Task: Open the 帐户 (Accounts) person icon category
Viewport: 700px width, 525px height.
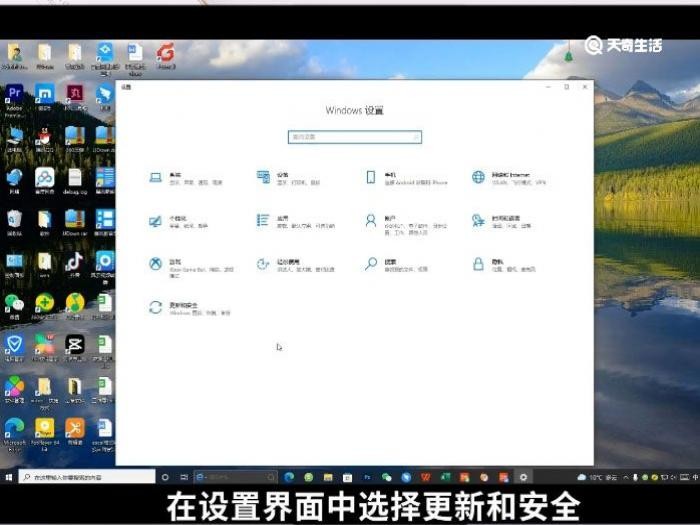Action: click(x=406, y=224)
